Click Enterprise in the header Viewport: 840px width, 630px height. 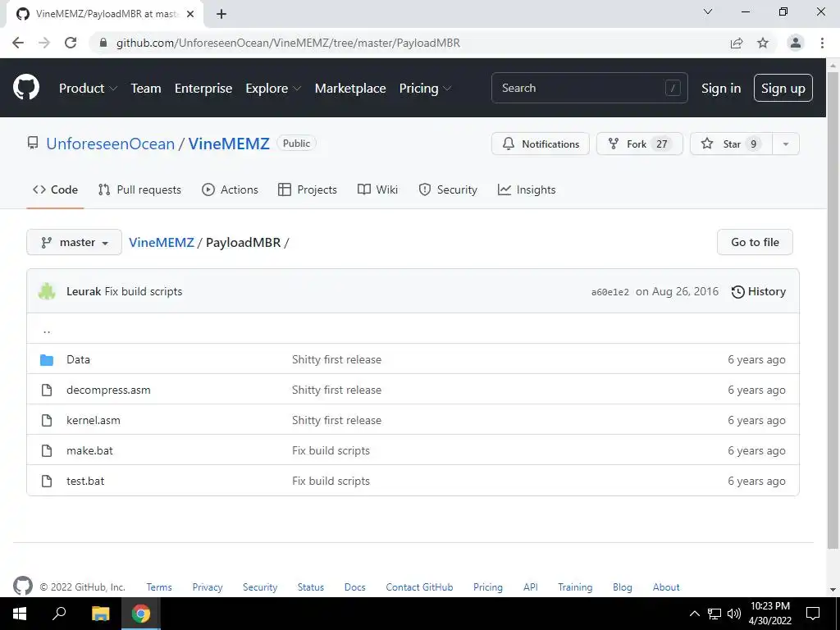203,89
